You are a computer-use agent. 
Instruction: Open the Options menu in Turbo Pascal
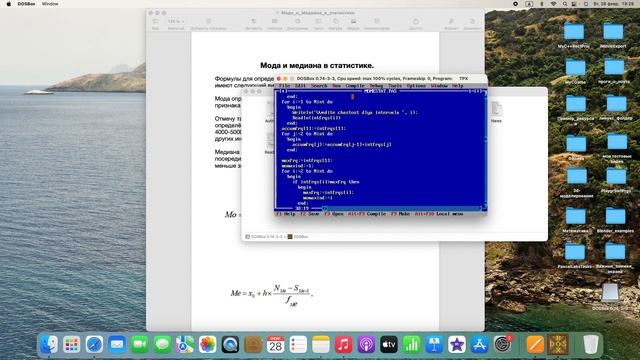[416, 86]
